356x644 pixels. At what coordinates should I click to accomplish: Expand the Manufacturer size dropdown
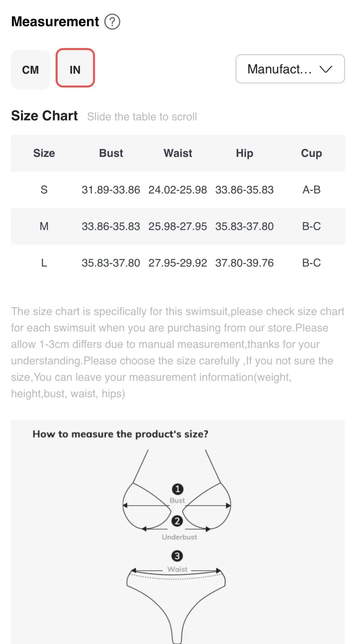pyautogui.click(x=290, y=69)
